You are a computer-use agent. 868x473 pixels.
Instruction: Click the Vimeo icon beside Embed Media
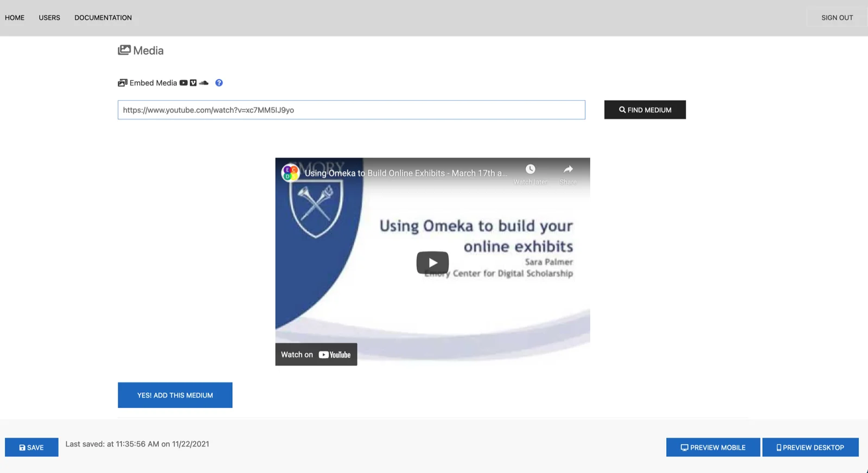[193, 83]
